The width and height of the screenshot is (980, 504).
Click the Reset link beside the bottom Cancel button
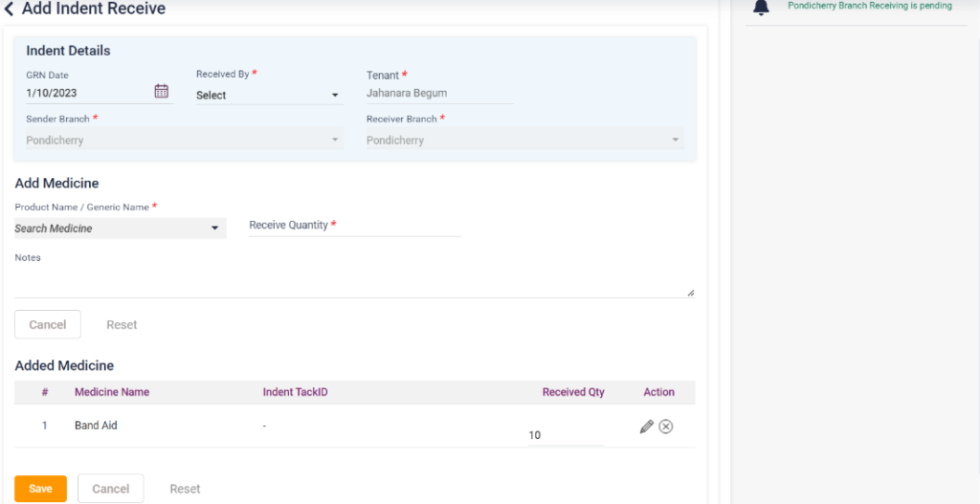185,489
